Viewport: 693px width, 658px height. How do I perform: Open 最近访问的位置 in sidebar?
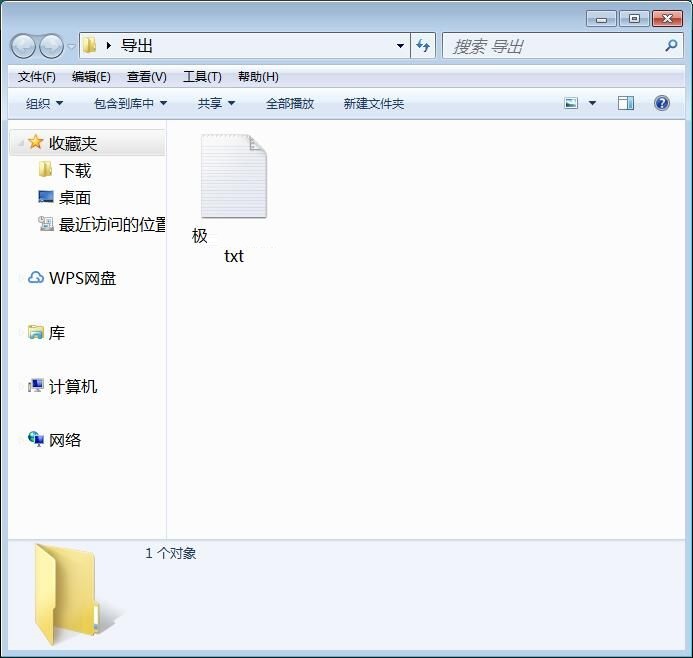click(111, 225)
